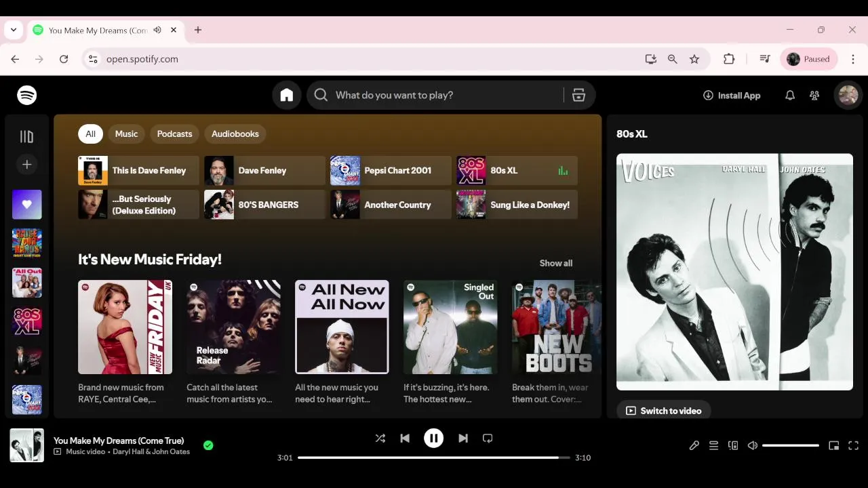Screen dimensions: 868x488
Task: Select the All filter chip
Action: point(90,134)
